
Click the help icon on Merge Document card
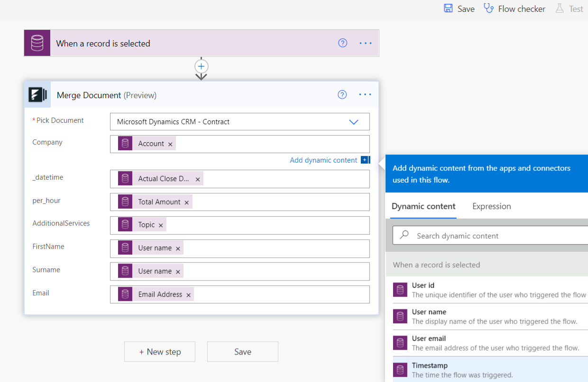[x=342, y=95]
